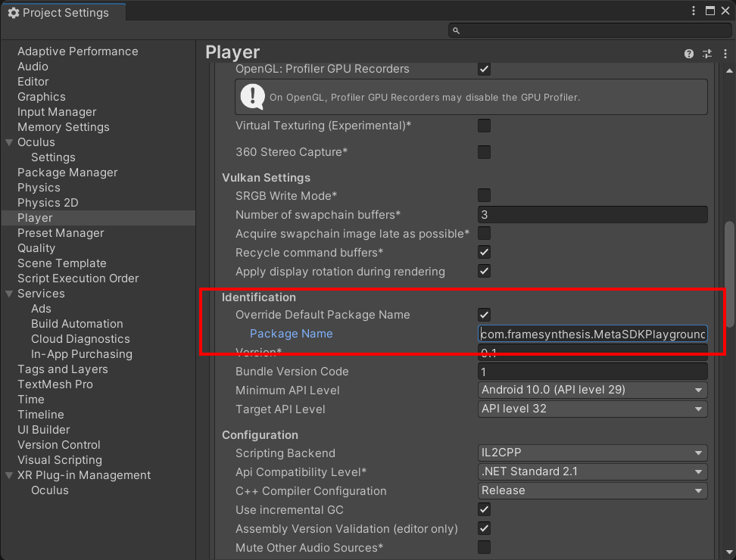Maximize the Project Settings window

[710, 11]
